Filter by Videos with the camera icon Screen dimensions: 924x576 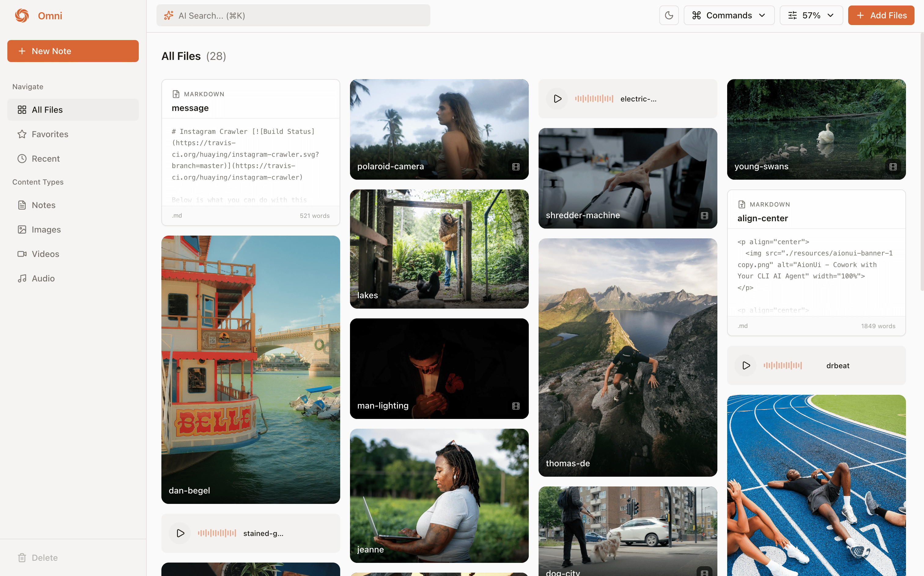tap(22, 254)
